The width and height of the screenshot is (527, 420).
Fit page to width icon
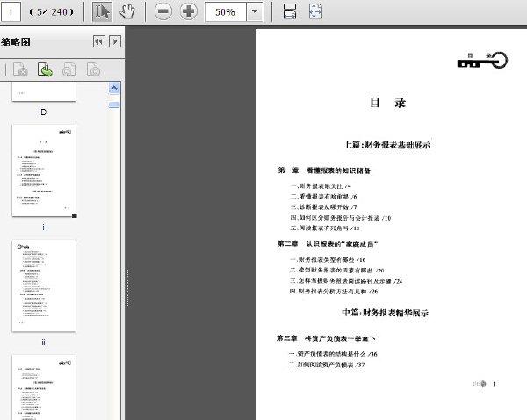[x=290, y=11]
